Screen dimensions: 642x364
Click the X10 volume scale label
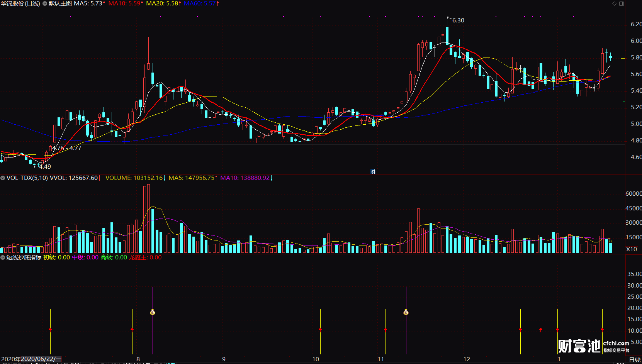coord(632,249)
